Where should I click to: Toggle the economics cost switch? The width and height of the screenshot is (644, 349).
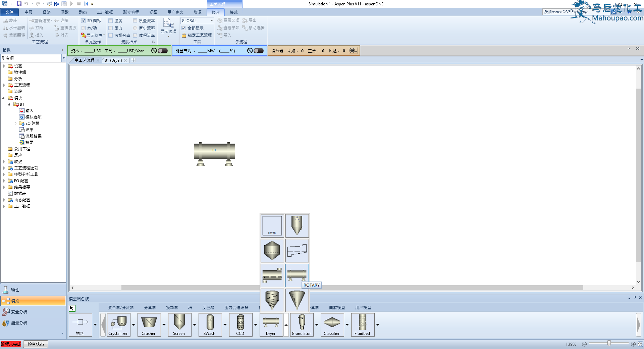pos(163,51)
